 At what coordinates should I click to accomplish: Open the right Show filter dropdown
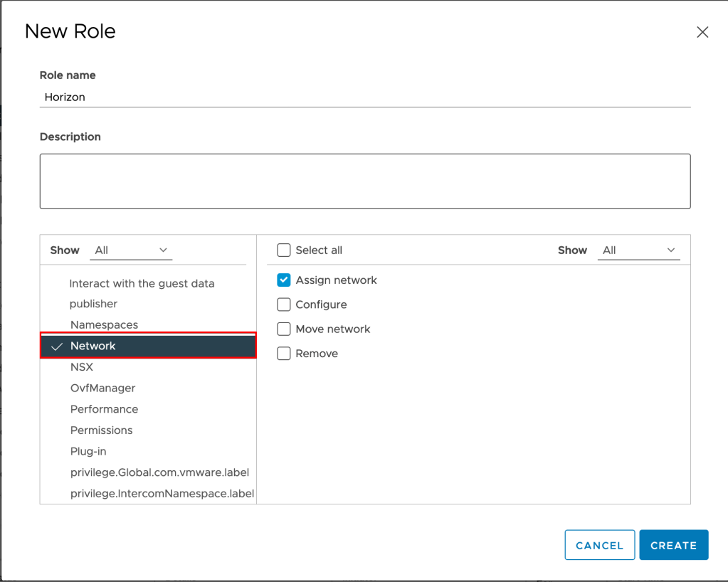click(638, 250)
